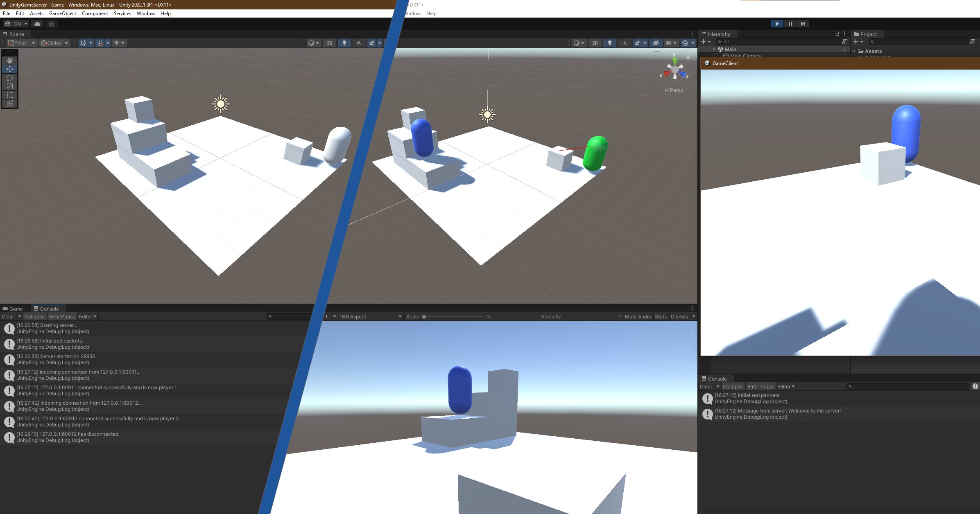Screen dimensions: 980x514
Task: Toggle Error Pause in left Console
Action: coord(62,316)
